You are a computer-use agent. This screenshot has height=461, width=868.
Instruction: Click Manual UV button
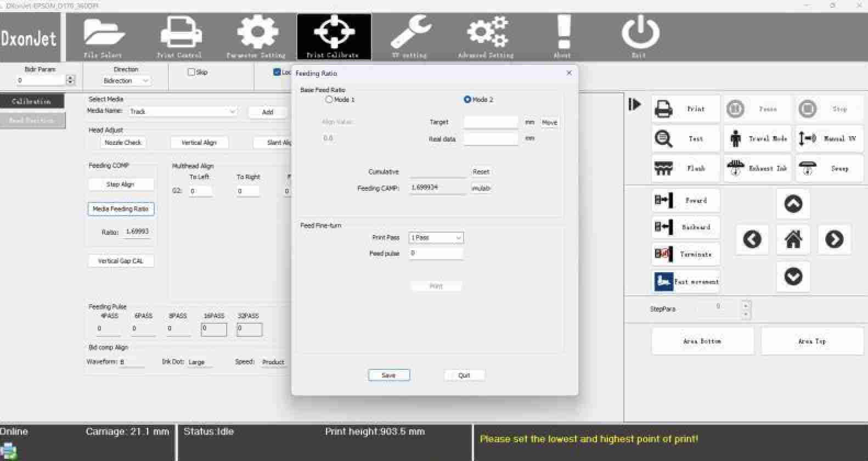tap(830, 139)
